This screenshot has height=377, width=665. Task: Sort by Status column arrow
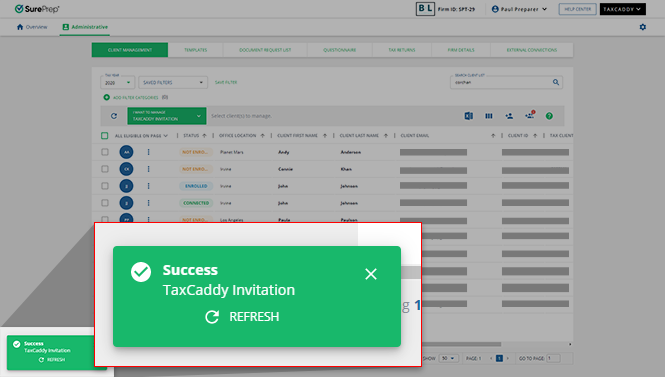click(204, 136)
